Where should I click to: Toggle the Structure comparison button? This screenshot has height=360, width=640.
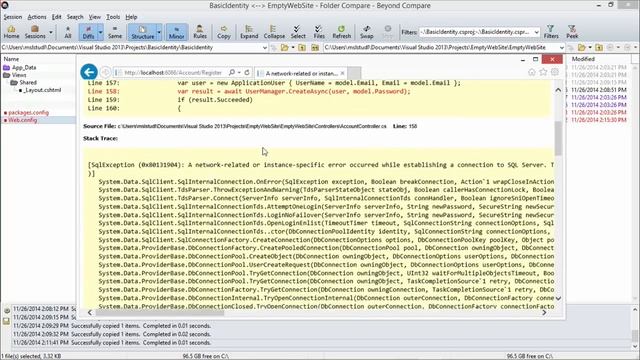pyautogui.click(x=142, y=32)
